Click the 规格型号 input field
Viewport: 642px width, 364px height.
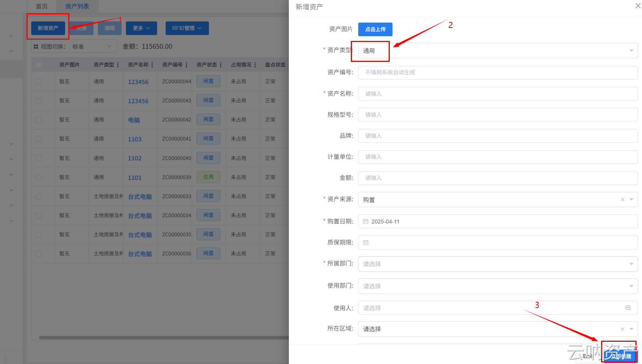pyautogui.click(x=498, y=114)
